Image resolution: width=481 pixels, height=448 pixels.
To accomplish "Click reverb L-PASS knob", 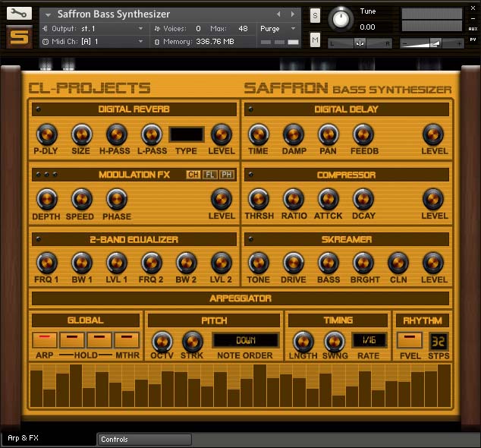I will point(152,134).
